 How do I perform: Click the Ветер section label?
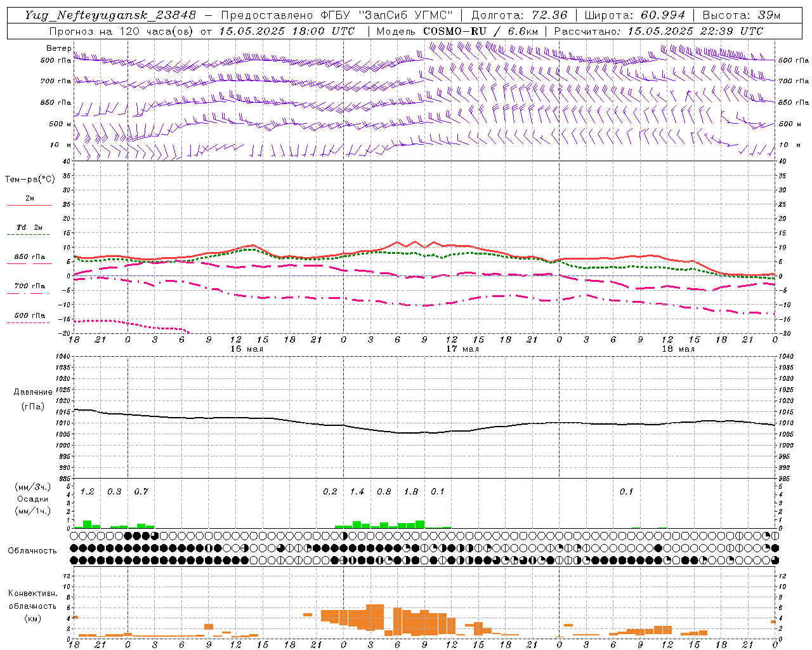[x=59, y=48]
